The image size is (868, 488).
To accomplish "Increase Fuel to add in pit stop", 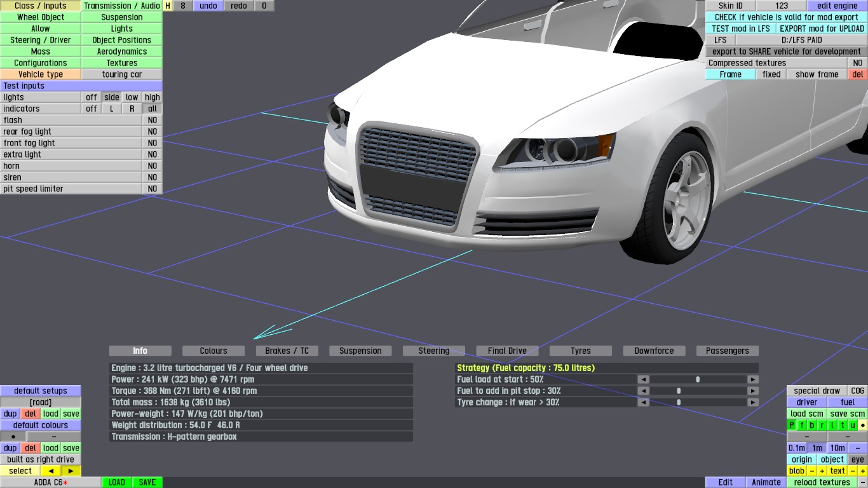I will 753,391.
